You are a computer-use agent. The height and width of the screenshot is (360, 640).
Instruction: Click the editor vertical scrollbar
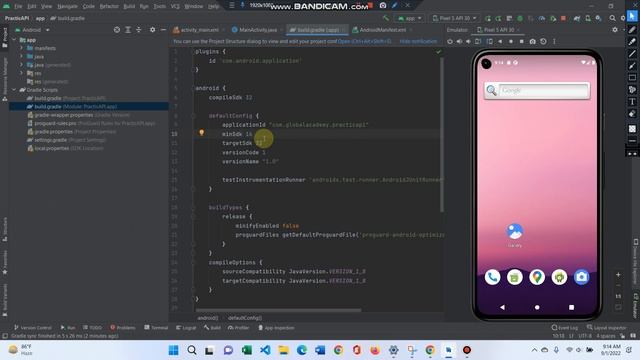(442, 135)
